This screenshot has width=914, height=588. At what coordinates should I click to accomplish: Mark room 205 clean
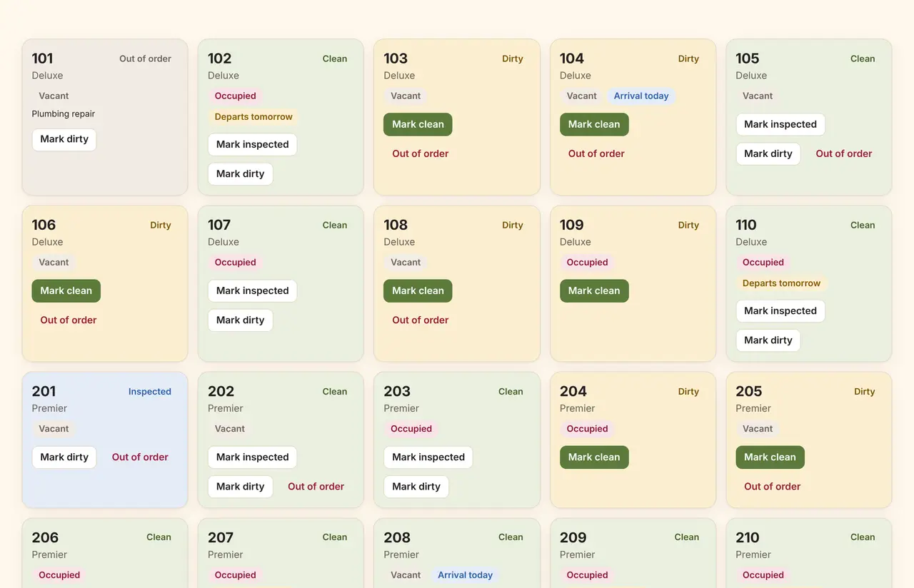pyautogui.click(x=770, y=457)
